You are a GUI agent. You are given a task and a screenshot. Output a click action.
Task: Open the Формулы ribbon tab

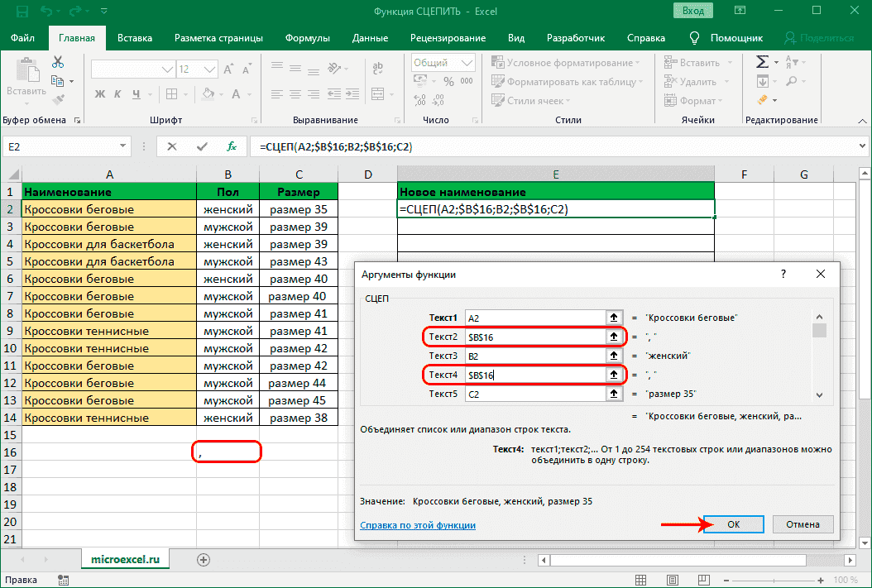(307, 38)
